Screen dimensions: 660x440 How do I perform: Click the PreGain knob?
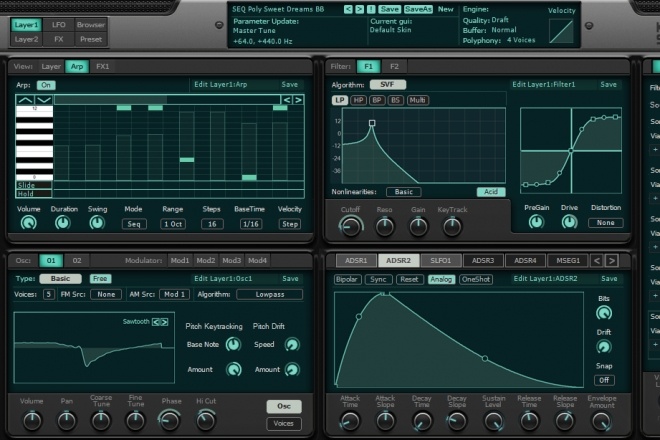tap(536, 222)
